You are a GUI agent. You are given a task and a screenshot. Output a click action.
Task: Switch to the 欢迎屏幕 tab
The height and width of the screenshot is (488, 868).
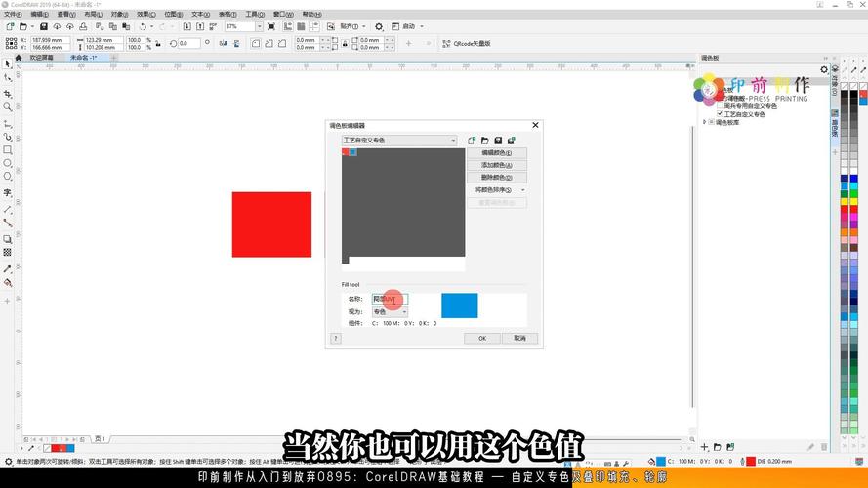[42, 58]
